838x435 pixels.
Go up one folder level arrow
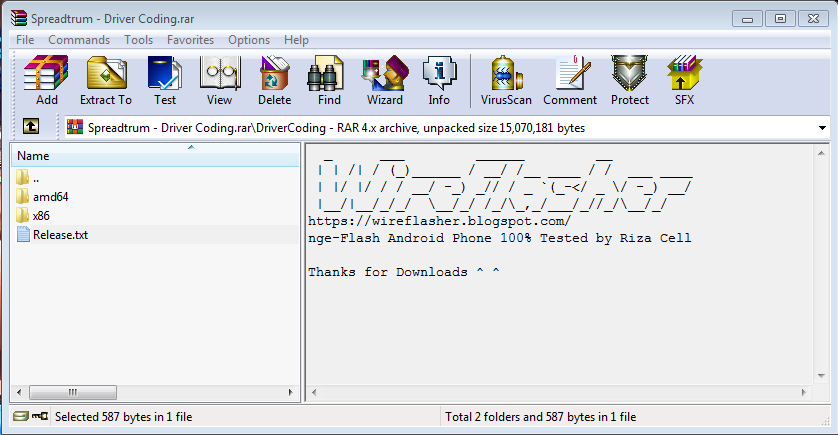coord(31,127)
